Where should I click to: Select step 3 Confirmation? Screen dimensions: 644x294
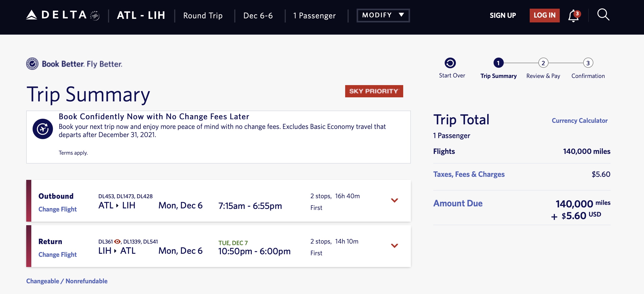point(588,63)
